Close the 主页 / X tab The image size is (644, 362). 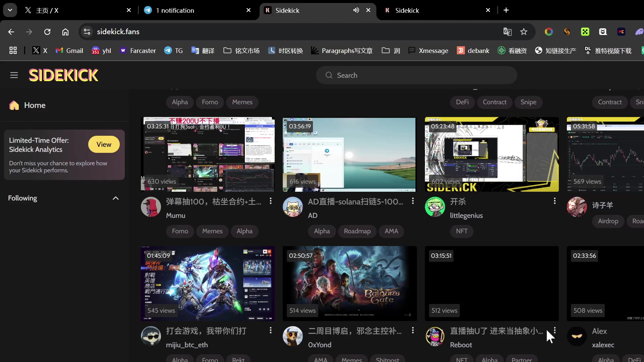129,10
